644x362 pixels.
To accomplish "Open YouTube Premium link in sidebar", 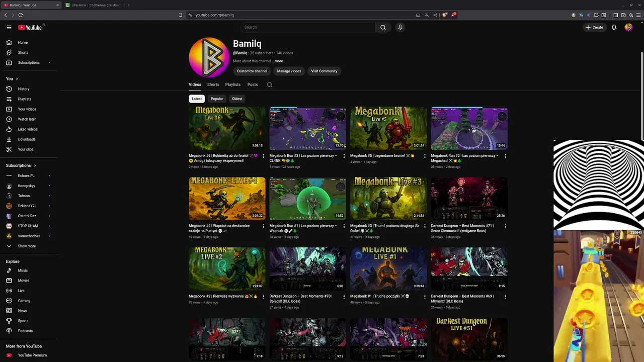I will pyautogui.click(x=30, y=355).
